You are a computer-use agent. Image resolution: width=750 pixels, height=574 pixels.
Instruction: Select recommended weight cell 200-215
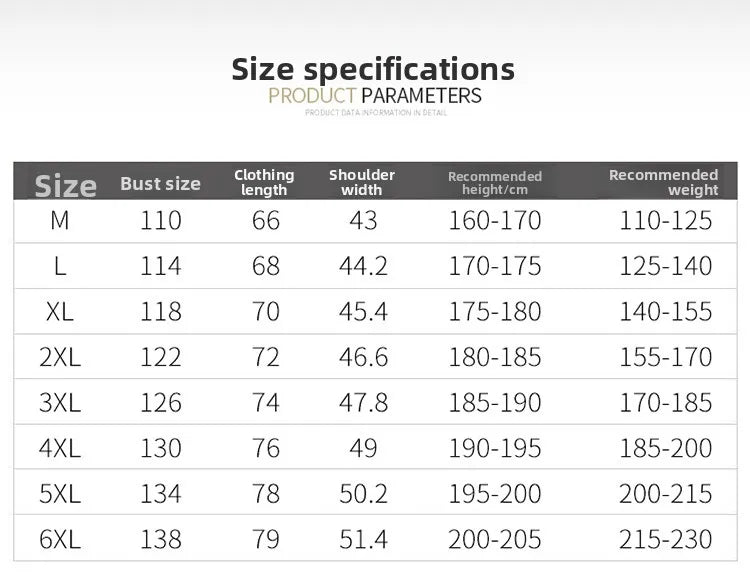point(666,494)
